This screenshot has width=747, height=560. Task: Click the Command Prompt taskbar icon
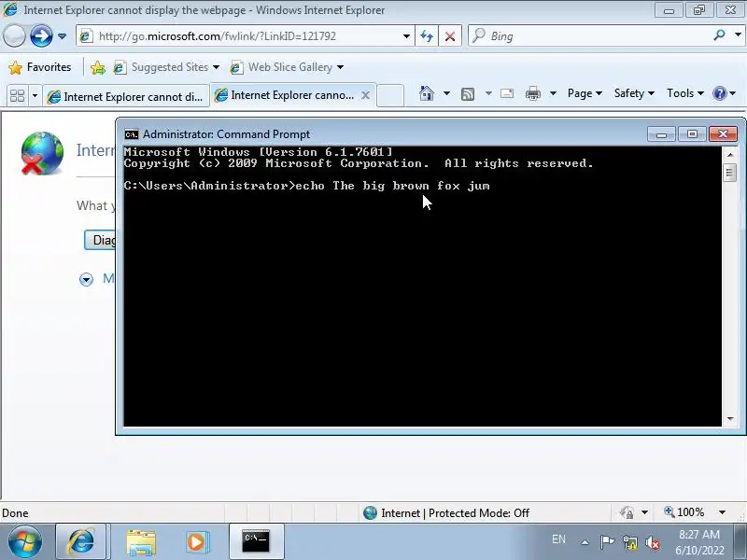(x=256, y=542)
